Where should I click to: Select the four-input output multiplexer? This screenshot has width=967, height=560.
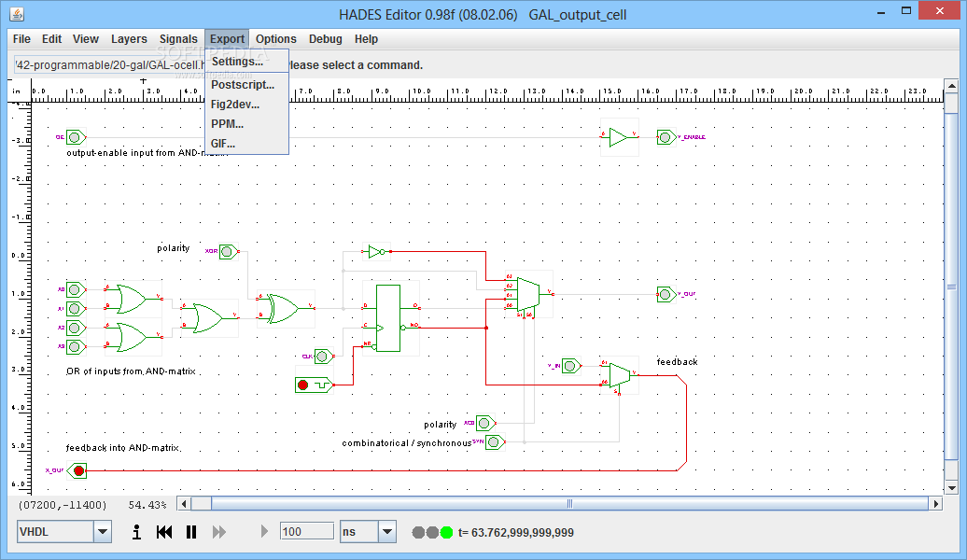[x=528, y=295]
